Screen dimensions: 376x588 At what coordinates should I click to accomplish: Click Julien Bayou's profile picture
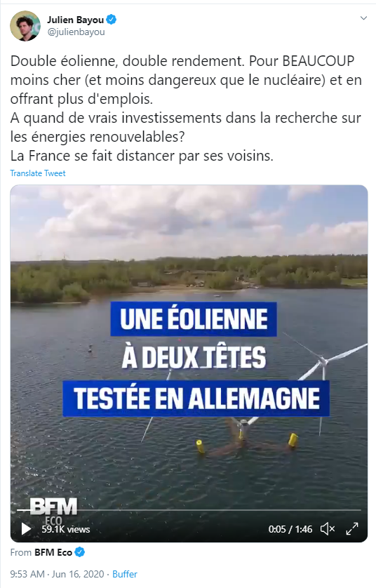[25, 26]
